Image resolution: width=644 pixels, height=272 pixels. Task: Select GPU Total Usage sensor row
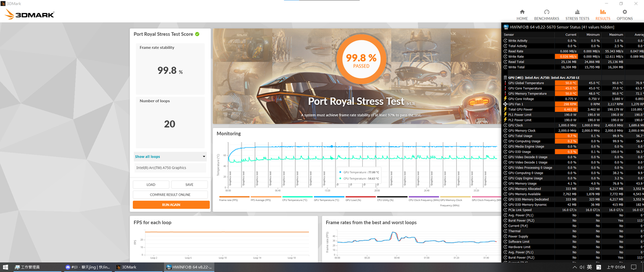[573, 136]
